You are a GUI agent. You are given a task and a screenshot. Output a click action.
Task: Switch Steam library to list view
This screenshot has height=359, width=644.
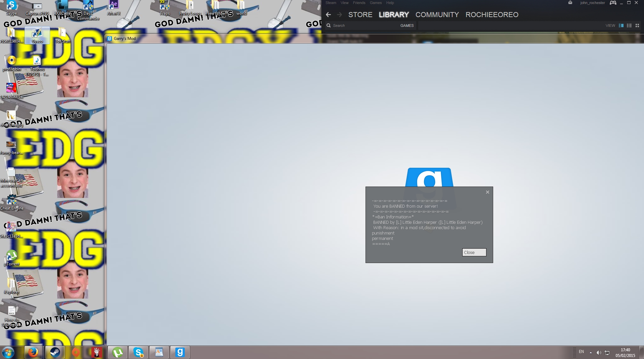click(x=629, y=25)
